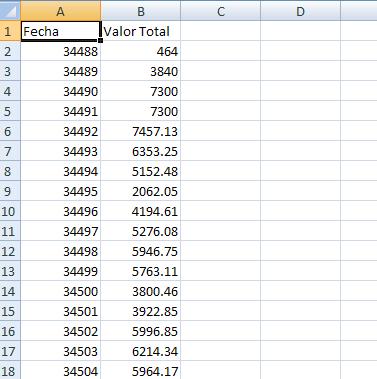Select empty cell C5
This screenshot has width=377, height=379.
tap(221, 111)
